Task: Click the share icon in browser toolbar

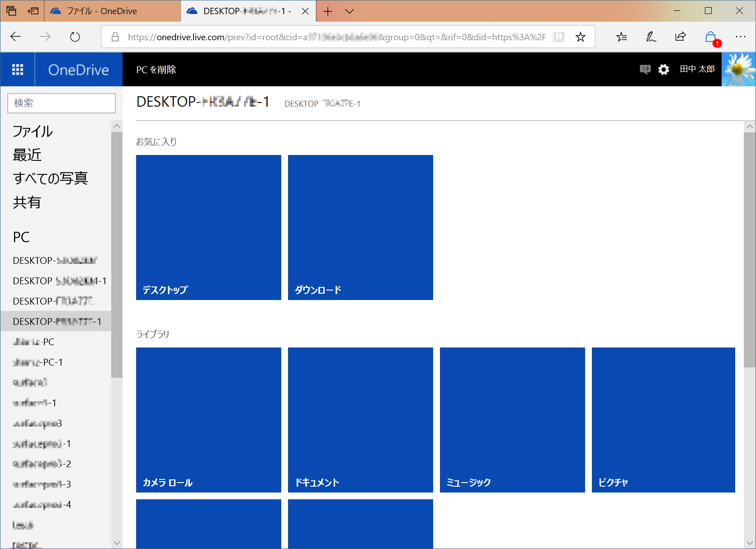Action: point(680,37)
